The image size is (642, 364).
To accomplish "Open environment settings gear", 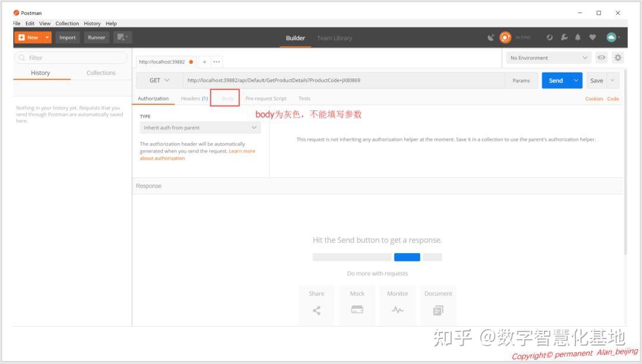I will click(618, 57).
